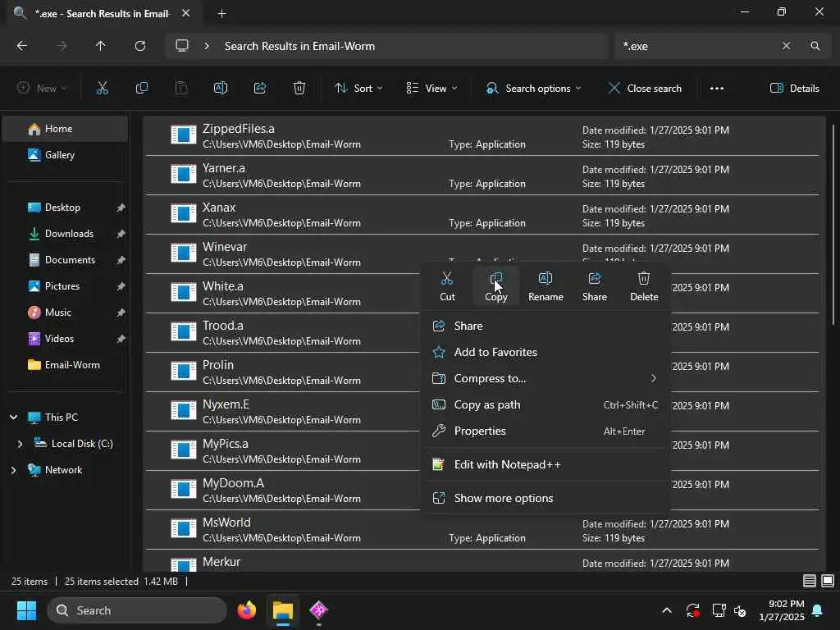This screenshot has width=840, height=630.
Task: Open Videos quick access folder
Action: (66, 339)
